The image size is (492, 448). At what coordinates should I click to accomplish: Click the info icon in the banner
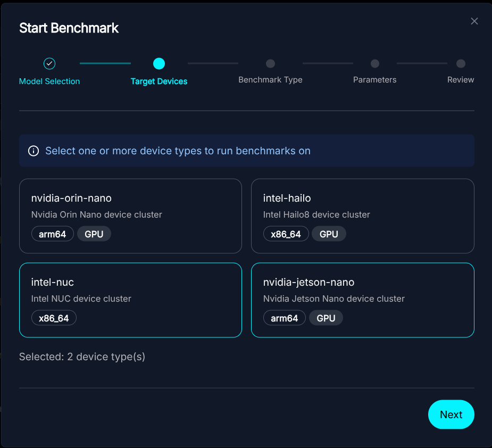pos(34,151)
